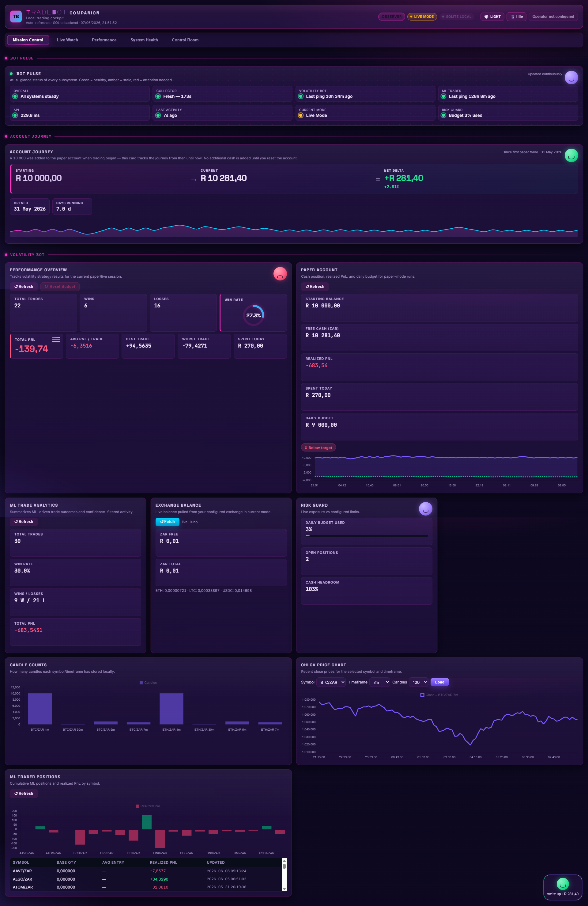
Task: Click the Daily Budget Used progress bar
Action: pyautogui.click(x=367, y=536)
